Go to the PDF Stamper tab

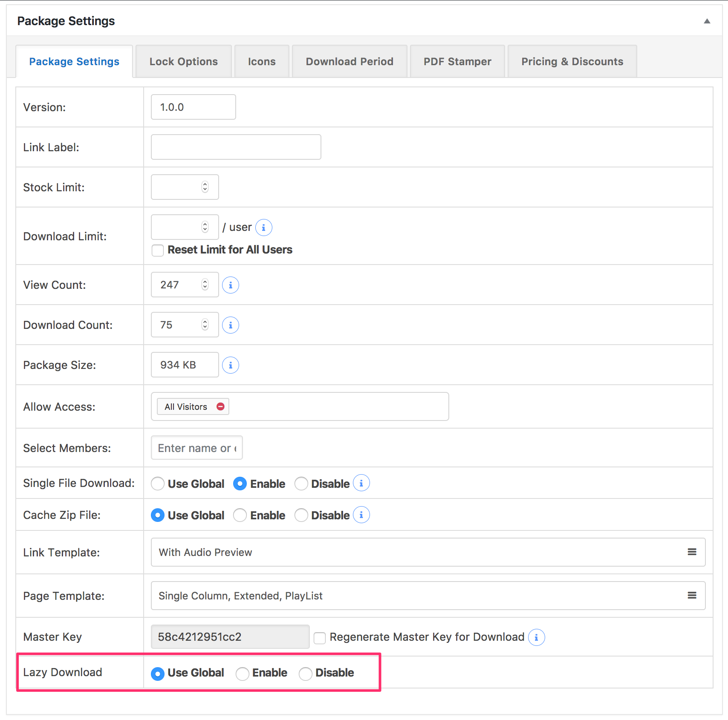click(457, 62)
